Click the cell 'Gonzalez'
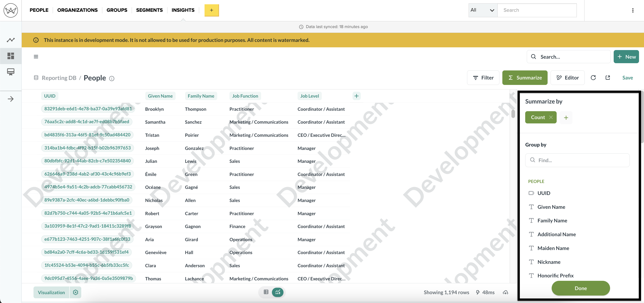Screen dimensions: 644x303 (194, 148)
